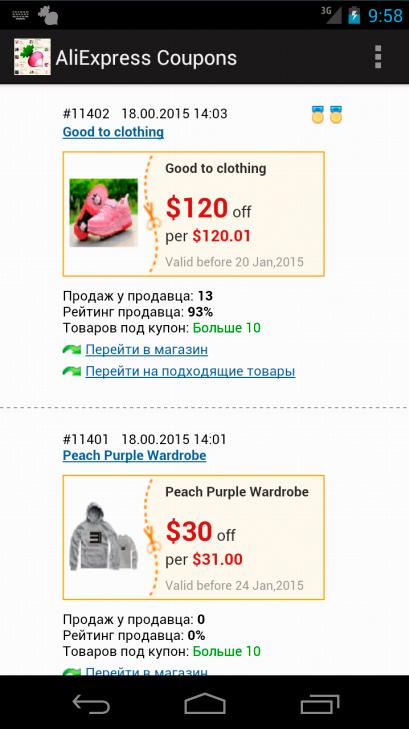Open the three-dot overflow menu
The image size is (409, 729).
tap(378, 57)
